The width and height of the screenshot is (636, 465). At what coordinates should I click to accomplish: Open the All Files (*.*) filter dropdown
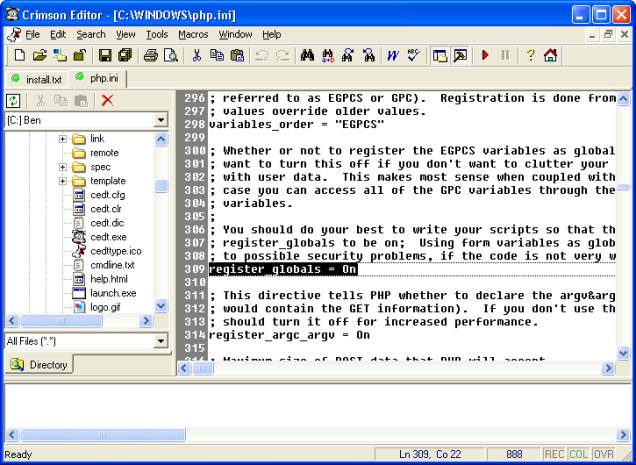pyautogui.click(x=161, y=341)
